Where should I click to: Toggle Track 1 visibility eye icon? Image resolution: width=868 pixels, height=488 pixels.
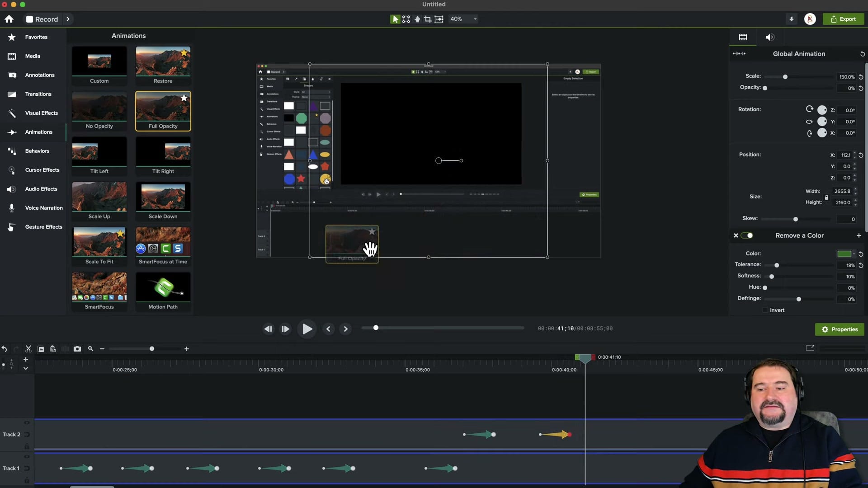[27, 457]
